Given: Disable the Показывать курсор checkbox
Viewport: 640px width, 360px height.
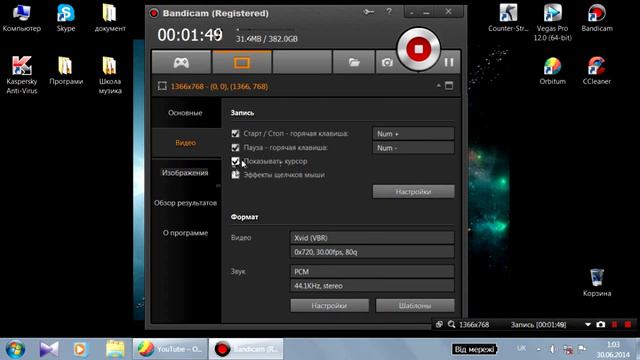Looking at the screenshot, I should pos(235,161).
